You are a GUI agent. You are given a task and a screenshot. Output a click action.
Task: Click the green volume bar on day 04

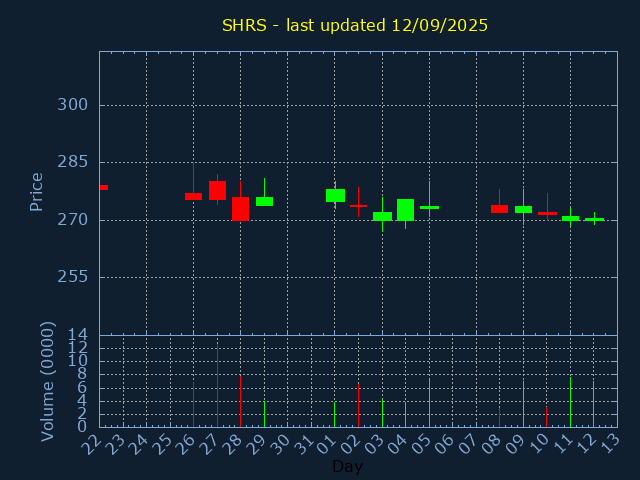click(405, 415)
